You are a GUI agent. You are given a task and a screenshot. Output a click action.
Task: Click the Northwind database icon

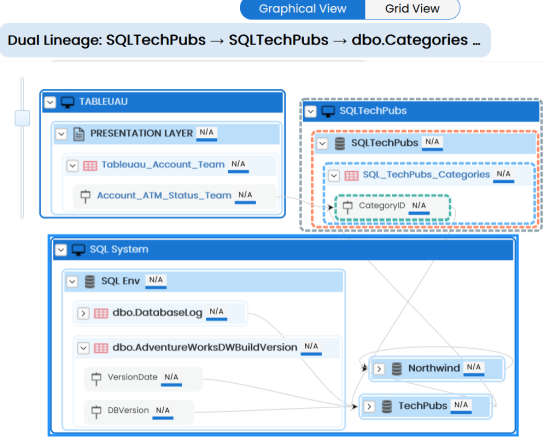(x=397, y=368)
